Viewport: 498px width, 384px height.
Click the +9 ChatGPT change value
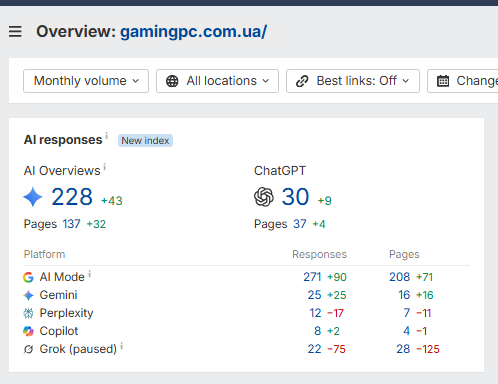click(x=325, y=201)
